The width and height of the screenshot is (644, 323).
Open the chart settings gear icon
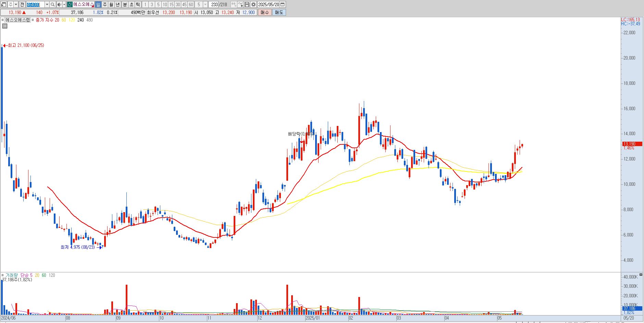pyautogui.click(x=253, y=4)
